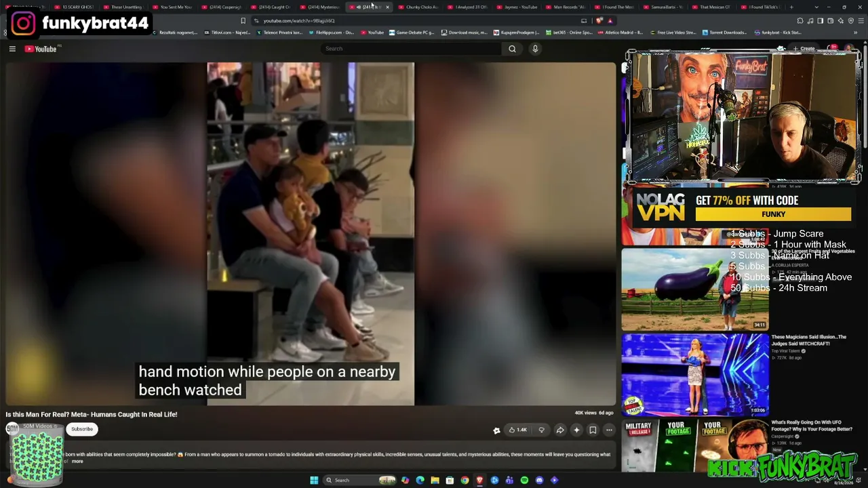868x488 pixels.
Task: Save the video with the bookmark icon
Action: (593, 430)
